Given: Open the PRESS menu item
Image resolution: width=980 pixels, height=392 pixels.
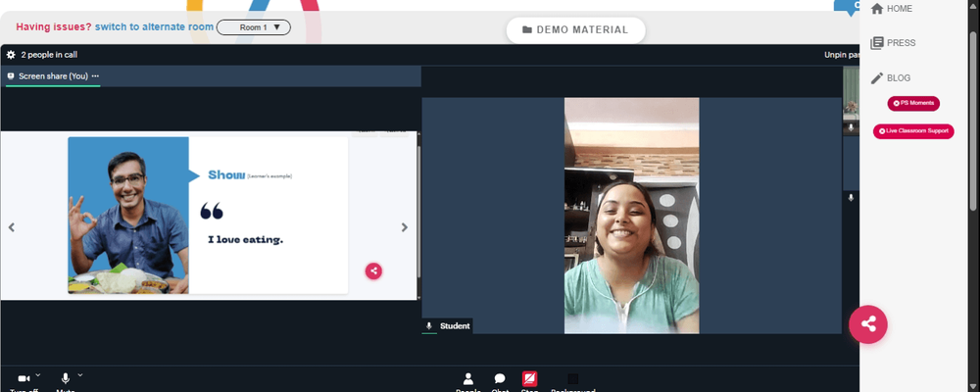Looking at the screenshot, I should (893, 43).
